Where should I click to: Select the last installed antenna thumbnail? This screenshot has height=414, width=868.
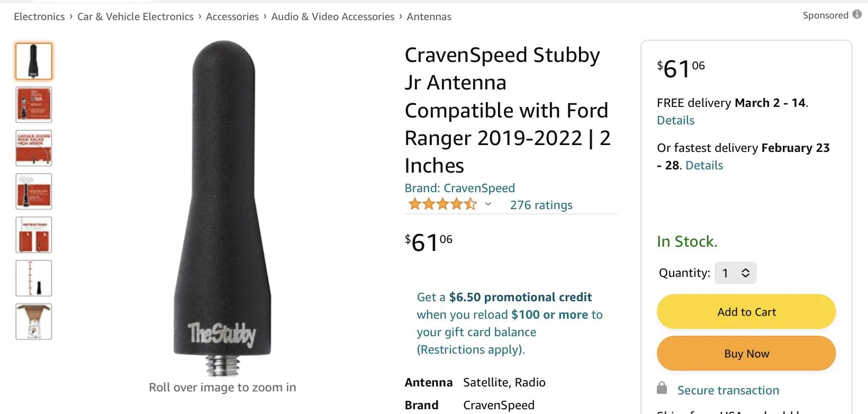(x=34, y=322)
